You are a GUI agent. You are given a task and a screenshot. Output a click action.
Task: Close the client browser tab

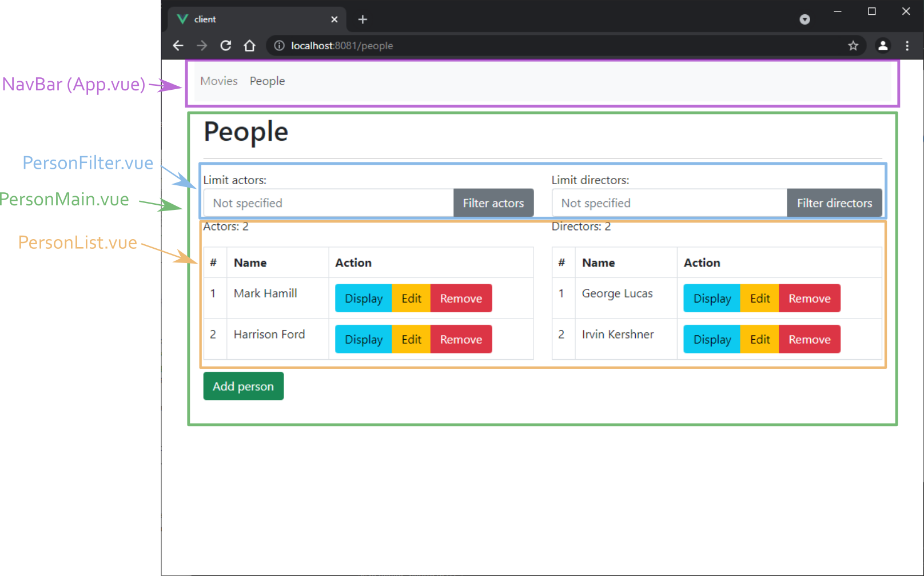[334, 19]
